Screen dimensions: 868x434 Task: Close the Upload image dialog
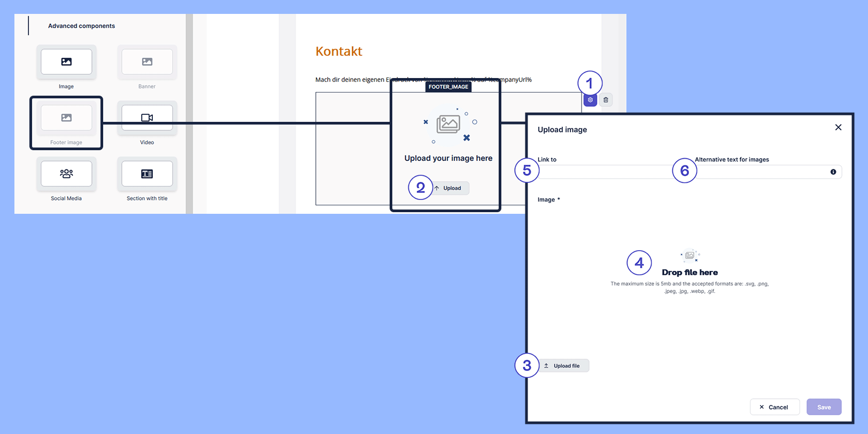(x=838, y=127)
